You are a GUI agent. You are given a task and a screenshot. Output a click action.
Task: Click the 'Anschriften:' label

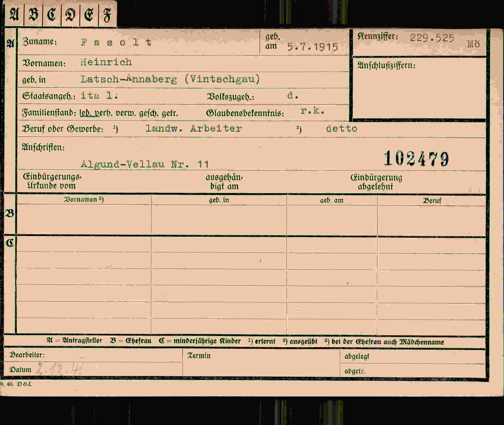point(43,147)
